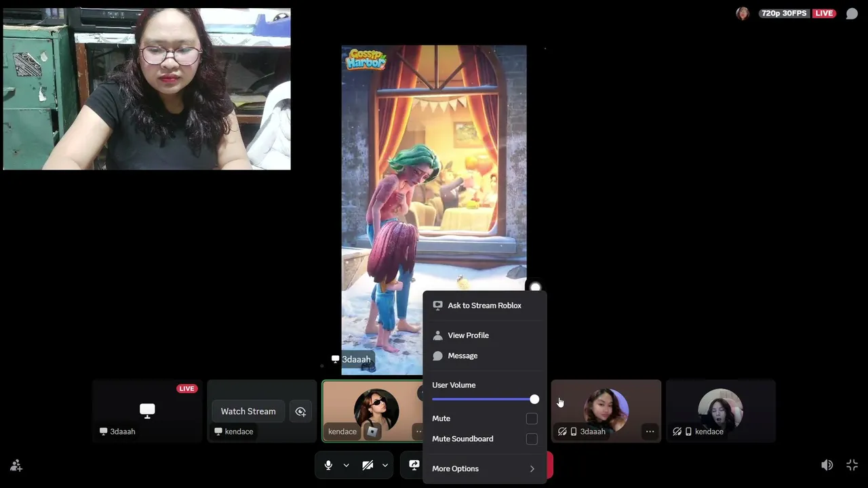Click the share screen icon

(x=414, y=466)
